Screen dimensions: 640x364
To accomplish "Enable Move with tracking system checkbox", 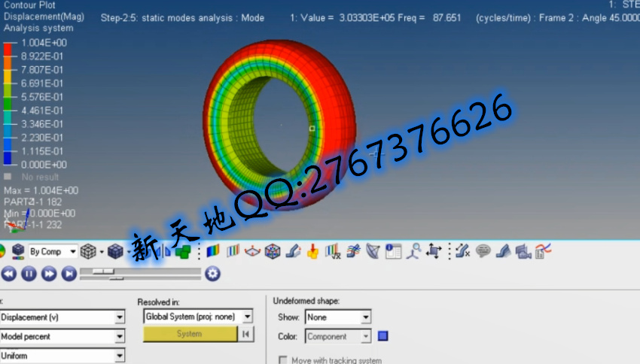I will coord(284,360).
